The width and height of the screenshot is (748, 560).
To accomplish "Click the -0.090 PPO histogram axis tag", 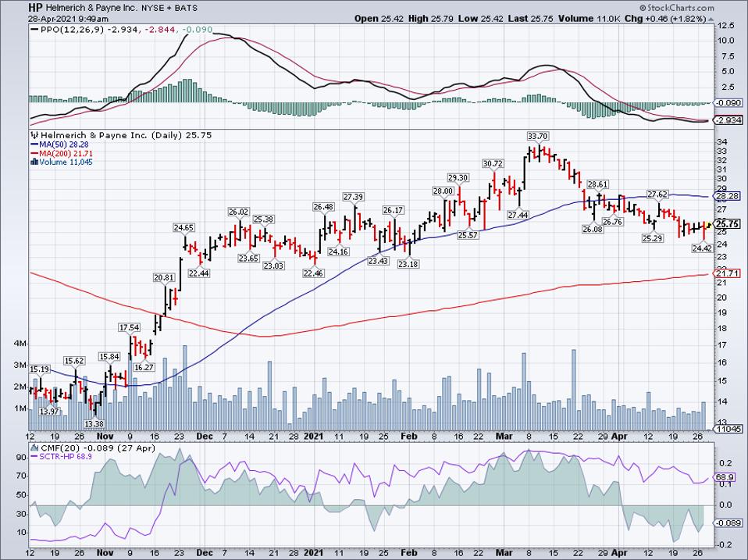I will pos(729,102).
